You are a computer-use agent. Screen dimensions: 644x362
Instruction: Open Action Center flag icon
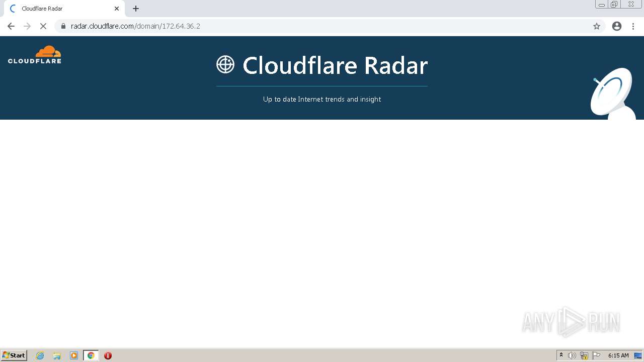pyautogui.click(x=596, y=355)
